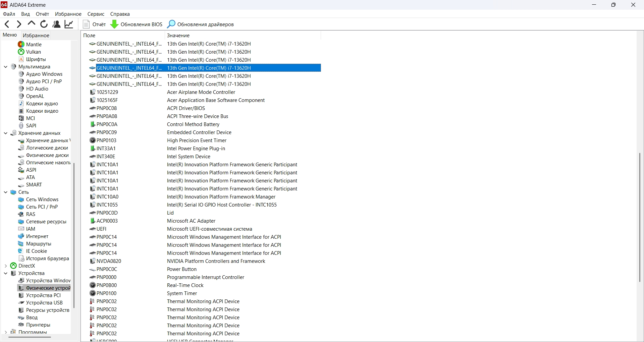Select OpenAL tree item
The image size is (644, 342).
coord(31,96)
